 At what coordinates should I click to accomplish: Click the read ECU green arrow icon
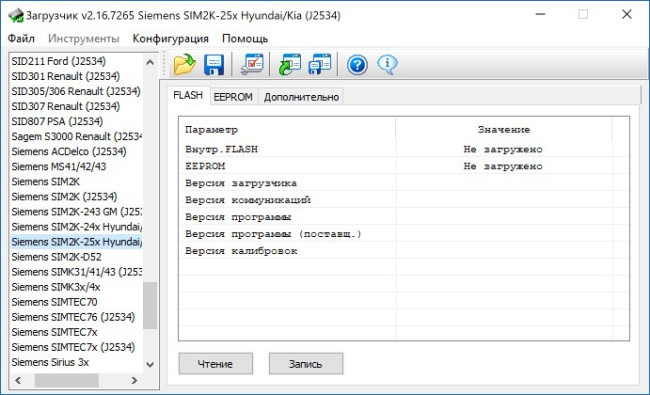290,65
